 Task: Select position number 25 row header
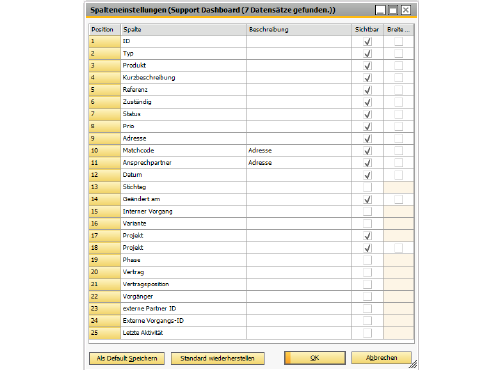104,333
